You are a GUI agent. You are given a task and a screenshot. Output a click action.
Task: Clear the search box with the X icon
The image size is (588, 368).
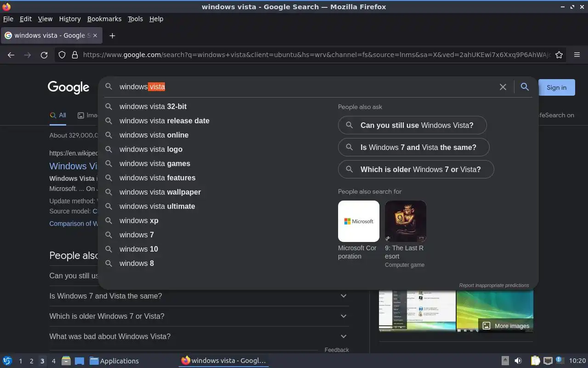(503, 87)
